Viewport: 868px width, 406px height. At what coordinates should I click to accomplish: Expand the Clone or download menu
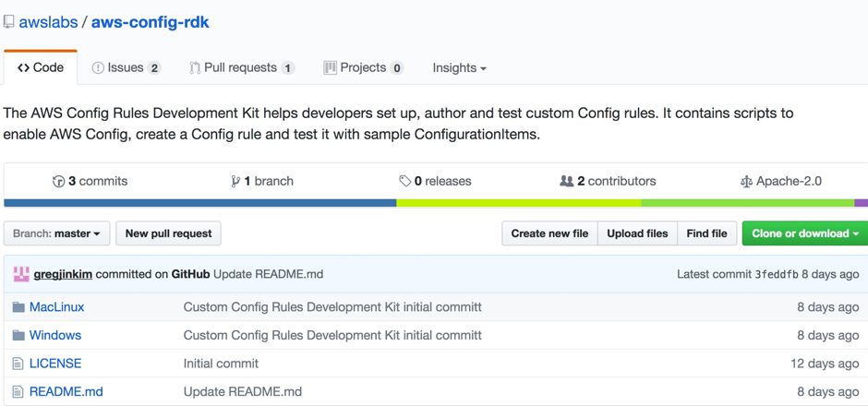point(804,233)
